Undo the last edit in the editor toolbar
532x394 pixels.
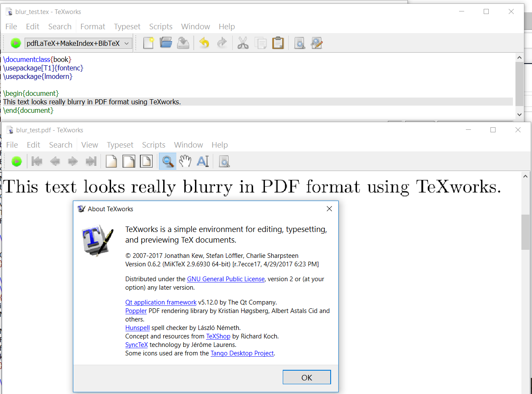pos(204,43)
